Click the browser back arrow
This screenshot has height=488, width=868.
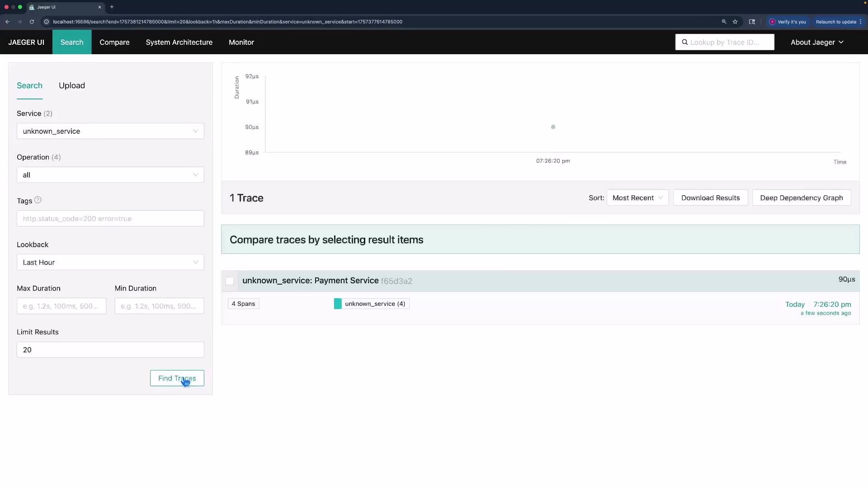(8, 22)
